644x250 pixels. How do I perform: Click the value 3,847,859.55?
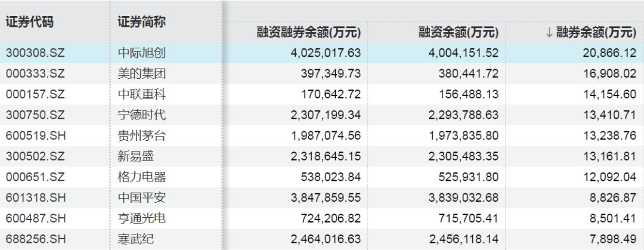tap(326, 197)
